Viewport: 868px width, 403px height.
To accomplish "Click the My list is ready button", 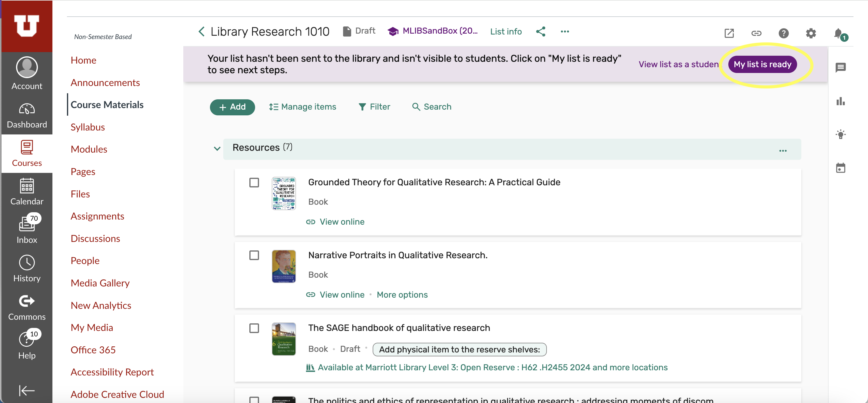I will 762,64.
